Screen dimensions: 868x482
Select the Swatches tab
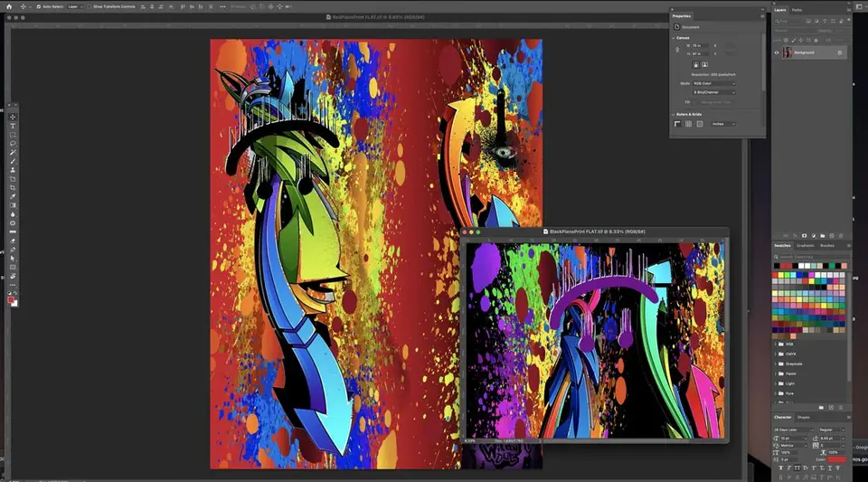pyautogui.click(x=782, y=246)
